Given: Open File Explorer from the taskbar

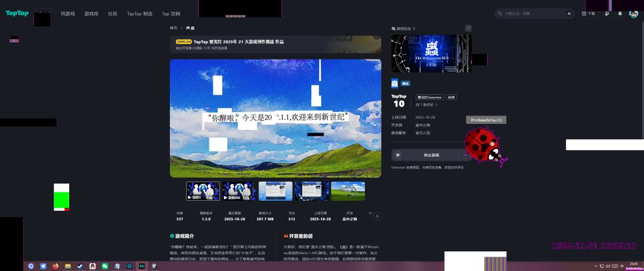Looking at the screenshot, I should pyautogui.click(x=68, y=266).
